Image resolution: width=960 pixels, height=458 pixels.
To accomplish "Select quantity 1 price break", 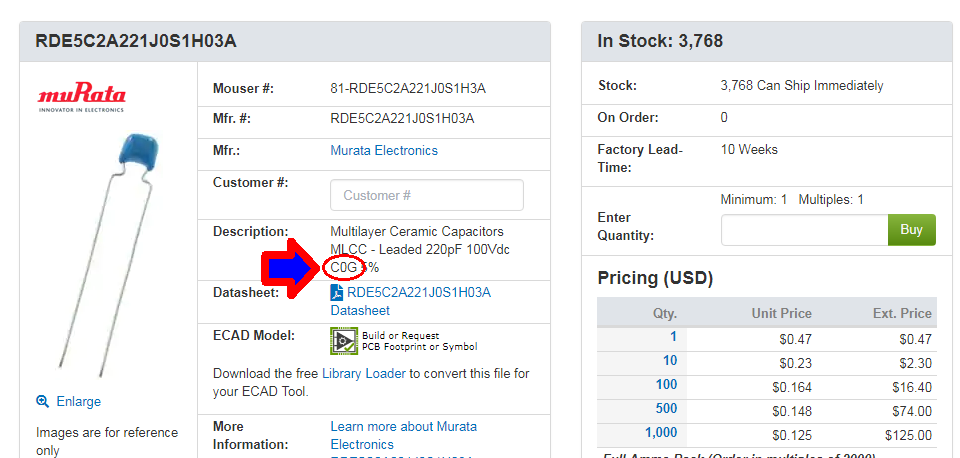I will tap(673, 336).
